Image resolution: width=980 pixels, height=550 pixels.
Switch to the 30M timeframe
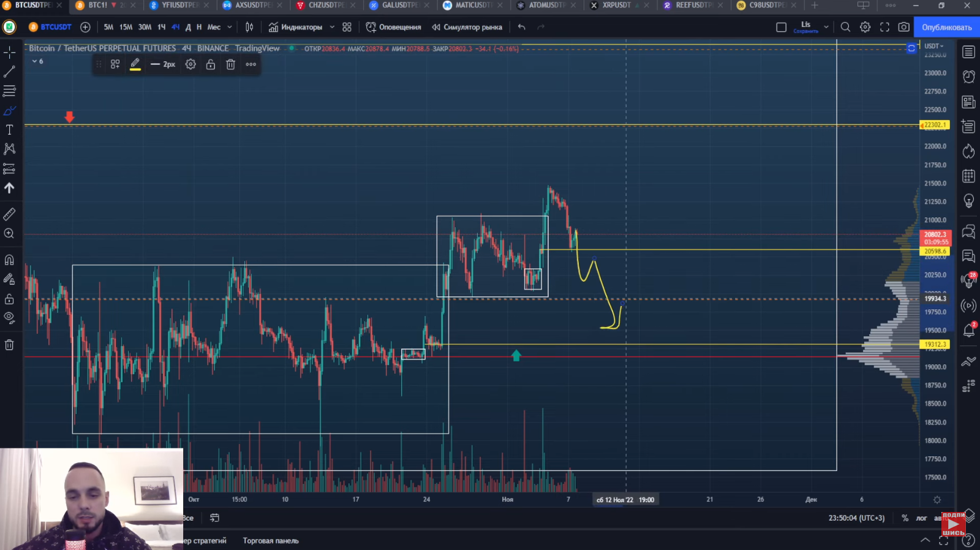[x=145, y=27]
